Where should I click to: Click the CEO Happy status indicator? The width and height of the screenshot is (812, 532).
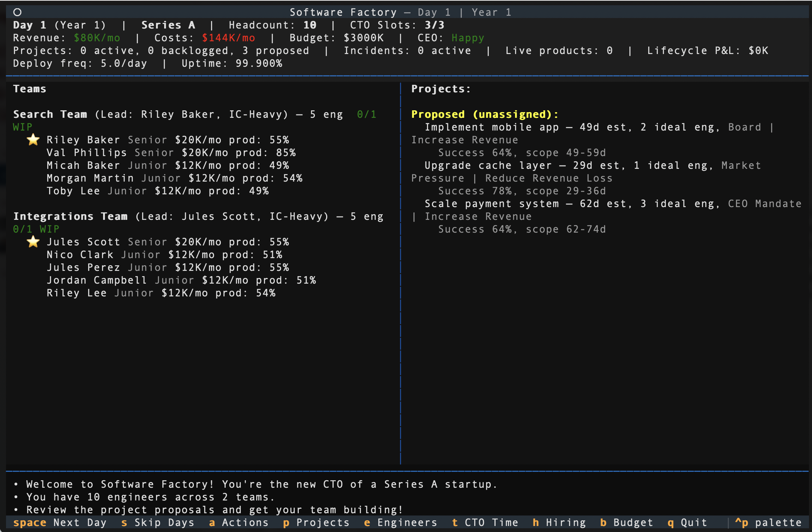point(467,38)
